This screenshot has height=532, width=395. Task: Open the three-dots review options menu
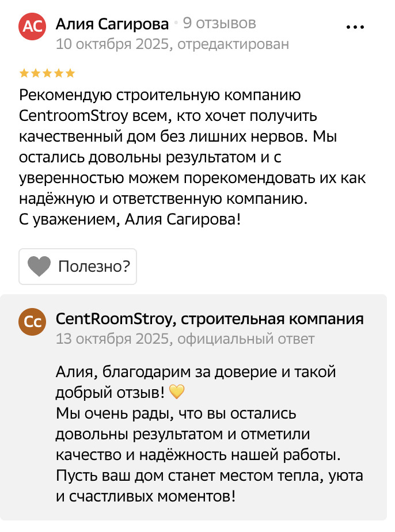354,27
